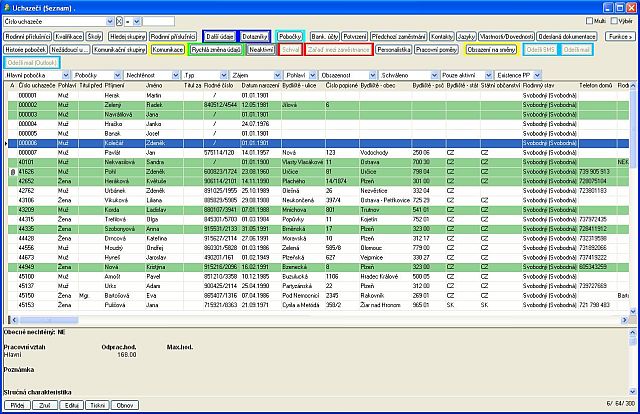640x414 pixels.
Task: Open Odeslaná dokumentace
Action: (567, 37)
